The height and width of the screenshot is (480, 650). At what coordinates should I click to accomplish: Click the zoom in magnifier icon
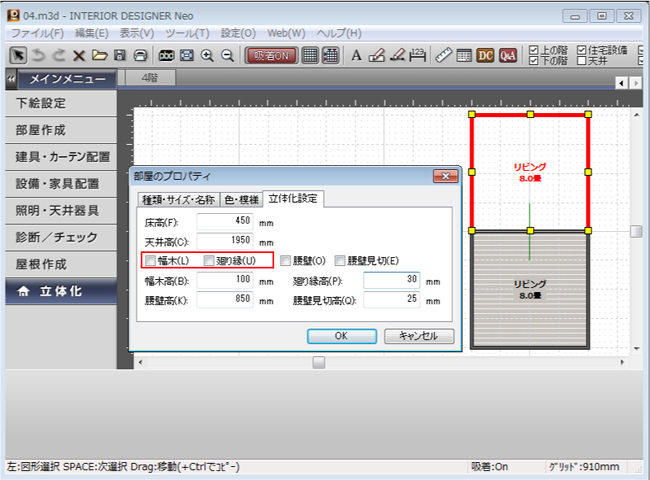tap(207, 56)
